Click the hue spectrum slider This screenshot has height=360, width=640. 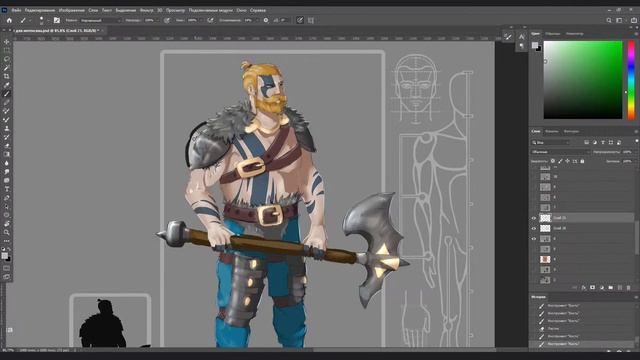tap(631, 80)
